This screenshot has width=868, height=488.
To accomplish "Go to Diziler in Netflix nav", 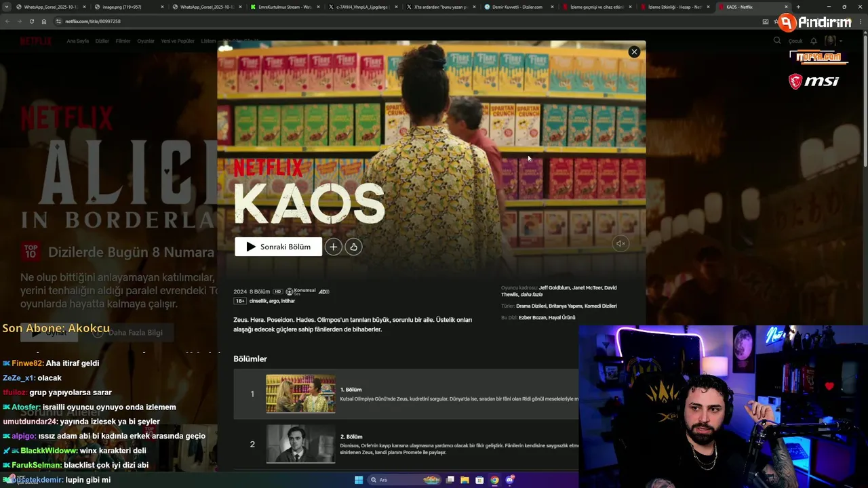I will pyautogui.click(x=102, y=41).
